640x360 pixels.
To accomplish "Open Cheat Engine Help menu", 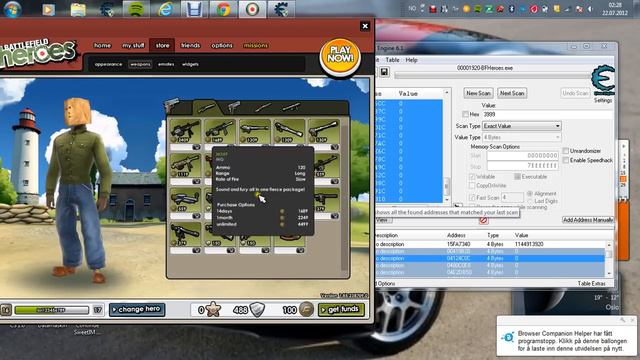I will click(411, 60).
